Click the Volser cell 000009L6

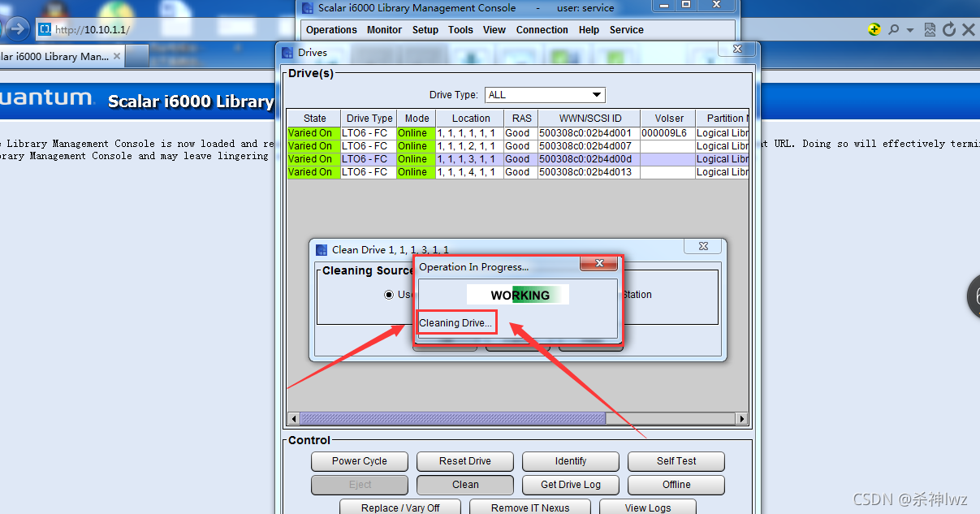667,133
